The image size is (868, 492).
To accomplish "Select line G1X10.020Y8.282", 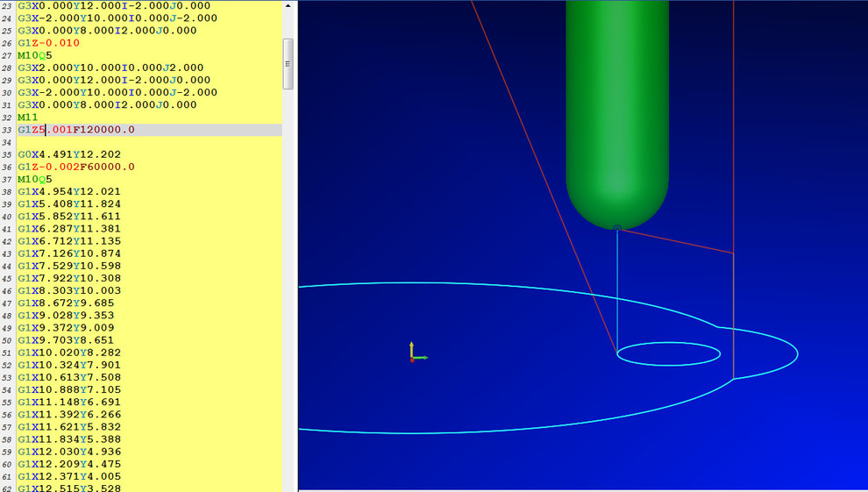I will point(71,353).
